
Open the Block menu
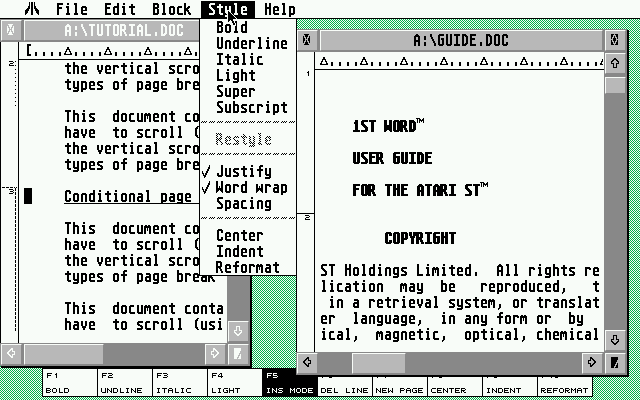[171, 9]
